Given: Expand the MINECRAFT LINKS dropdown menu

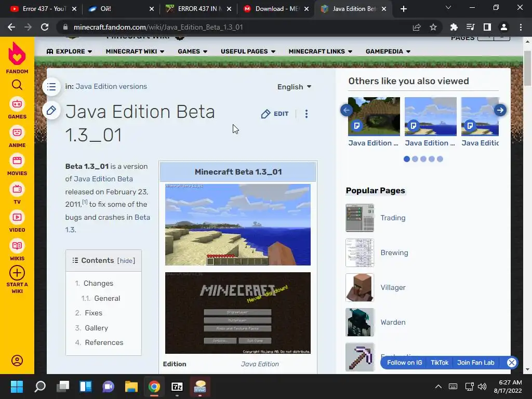Looking at the screenshot, I should pos(321,51).
